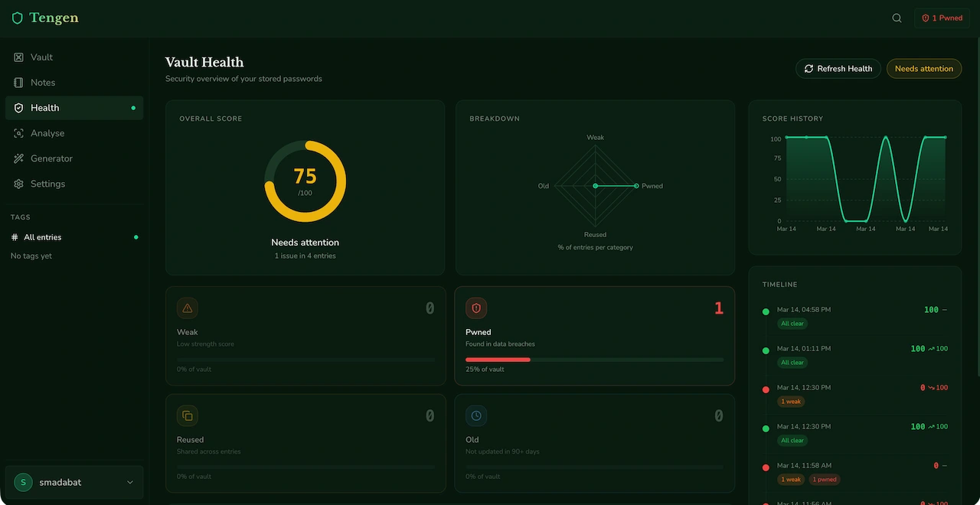980x505 pixels.
Task: Click the "% of entries per category" caption
Action: [x=596, y=247]
